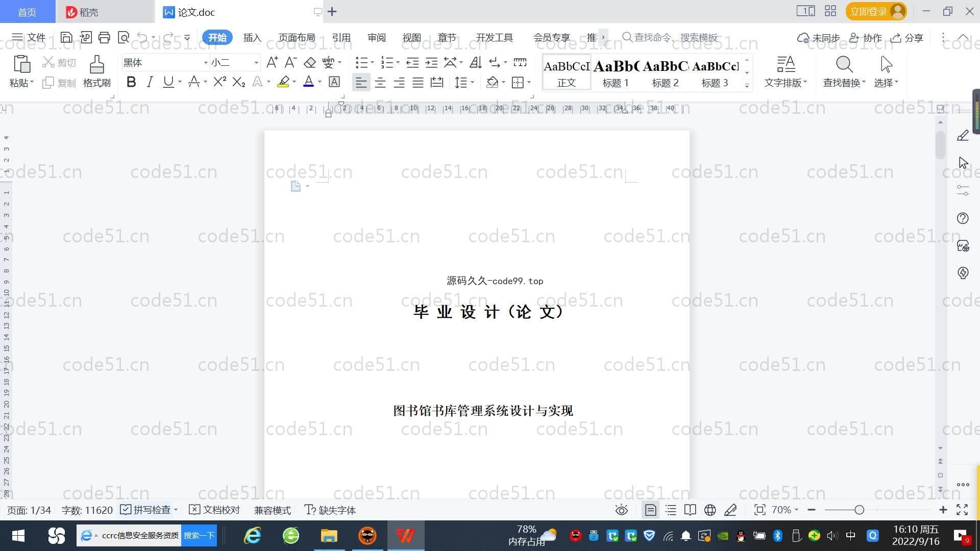Click the pen icon in right sidebar
Screen dimensions: 980x551
coord(963,135)
